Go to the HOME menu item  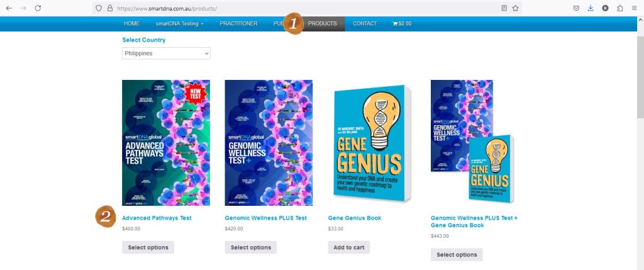tap(132, 24)
